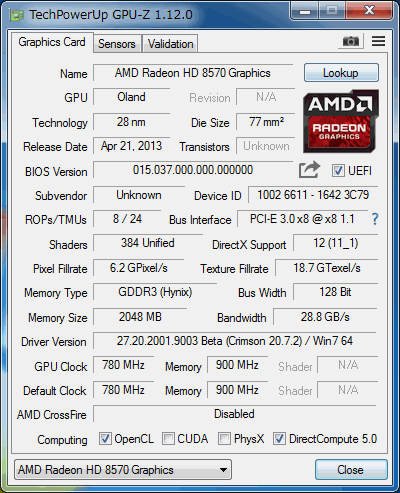Click the AMD Radeon Graphics logo
Image resolution: width=400 pixels, height=493 pixels.
[341, 122]
